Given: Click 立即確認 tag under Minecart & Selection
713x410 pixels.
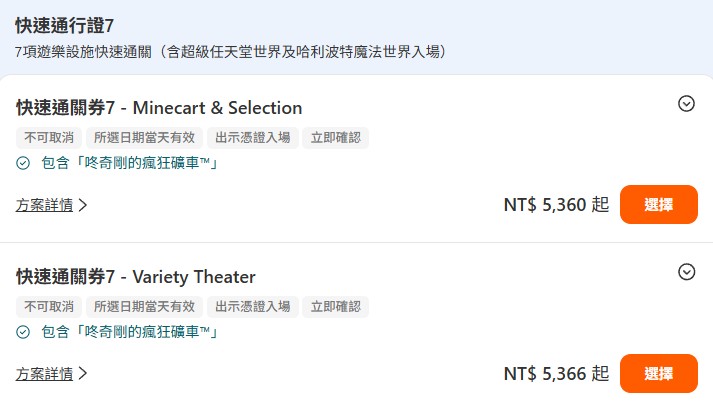Looking at the screenshot, I should point(336,138).
